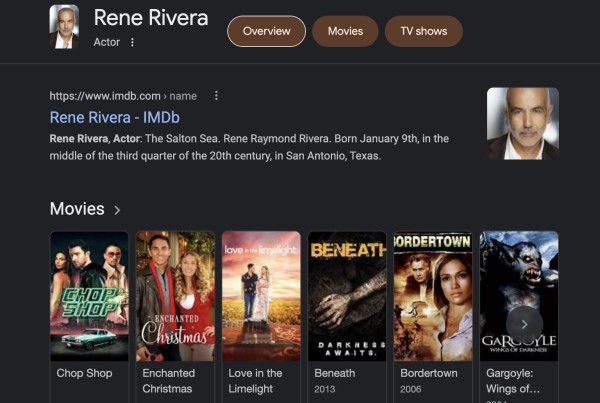600x403 pixels.
Task: Open the Love in the Limelight poster
Action: point(261,296)
